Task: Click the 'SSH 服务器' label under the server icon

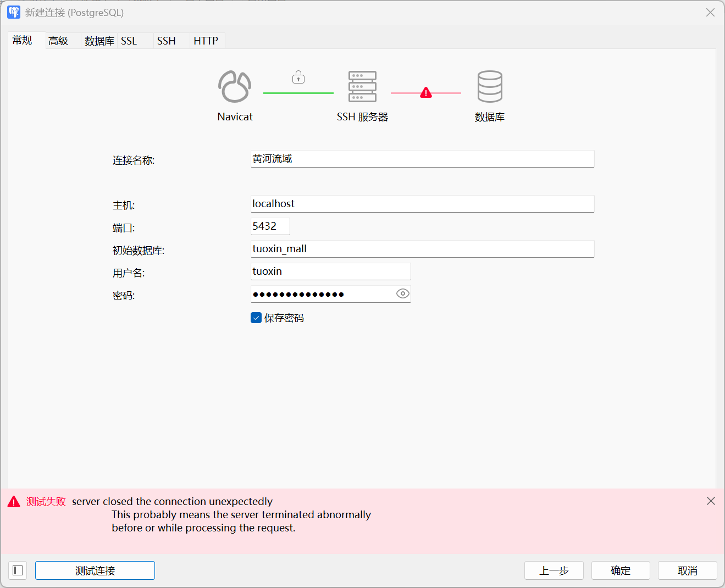Action: [x=363, y=117]
